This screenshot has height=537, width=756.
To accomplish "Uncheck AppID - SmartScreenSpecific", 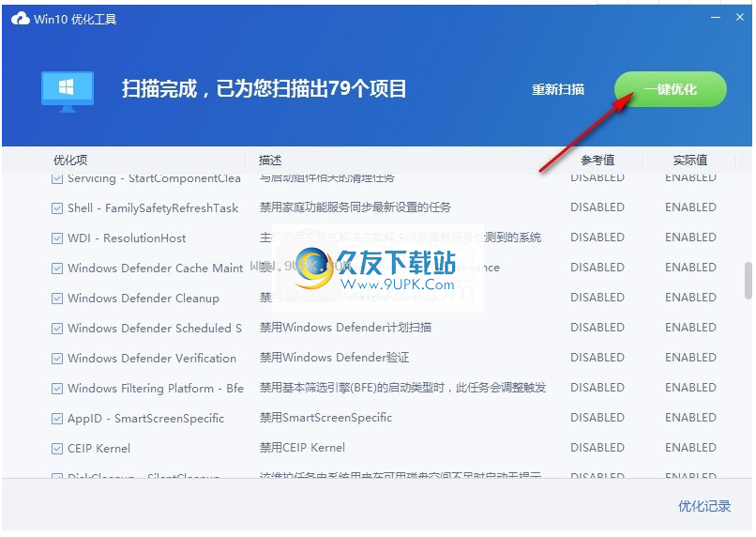I will (57, 419).
